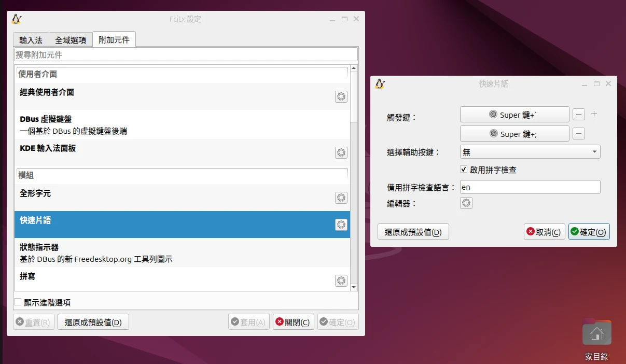Click the gear icon in 快速片語 row
This screenshot has width=626, height=364.
pos(341,225)
